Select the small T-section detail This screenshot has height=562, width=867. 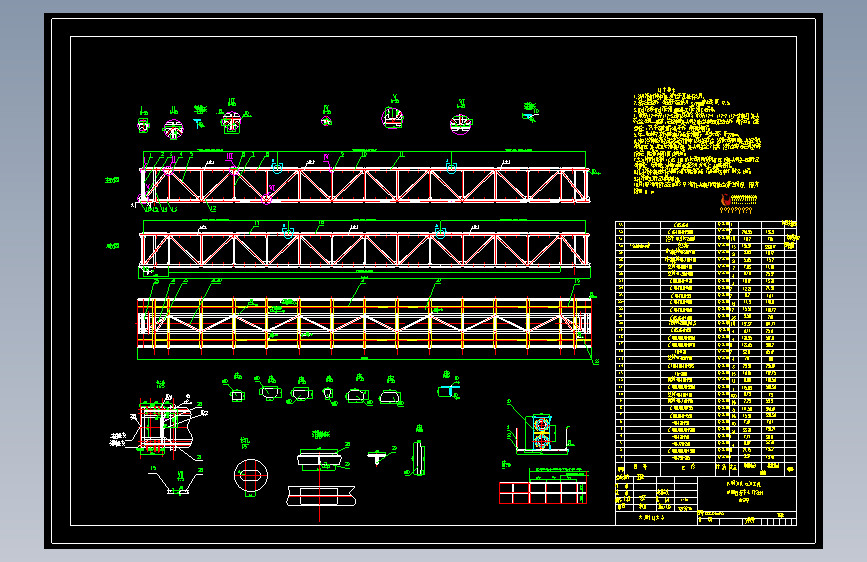click(377, 457)
